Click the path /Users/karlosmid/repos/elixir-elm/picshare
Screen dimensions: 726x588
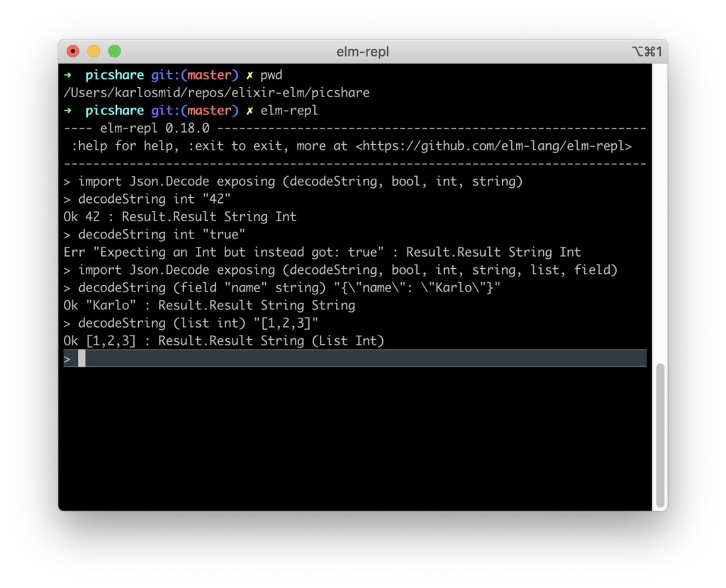coord(217,93)
